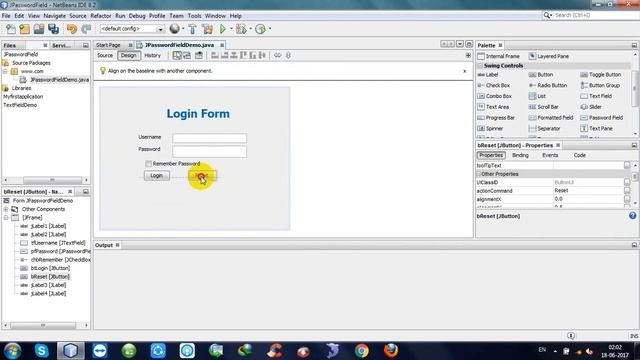
Task: Switch to the History view tab
Action: pos(152,56)
